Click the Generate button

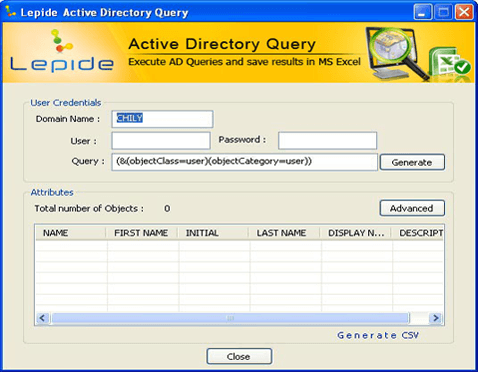point(412,162)
